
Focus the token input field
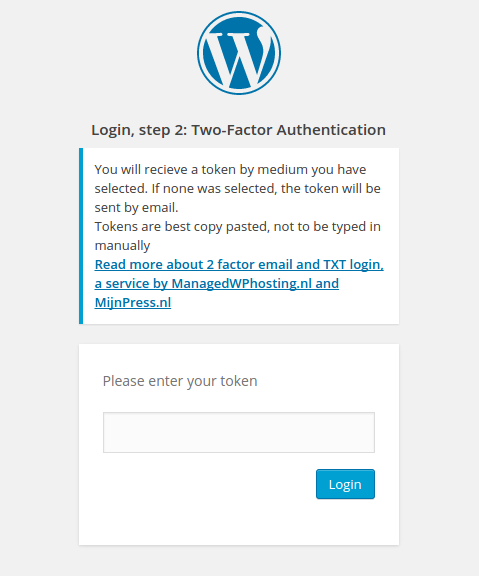click(x=239, y=432)
